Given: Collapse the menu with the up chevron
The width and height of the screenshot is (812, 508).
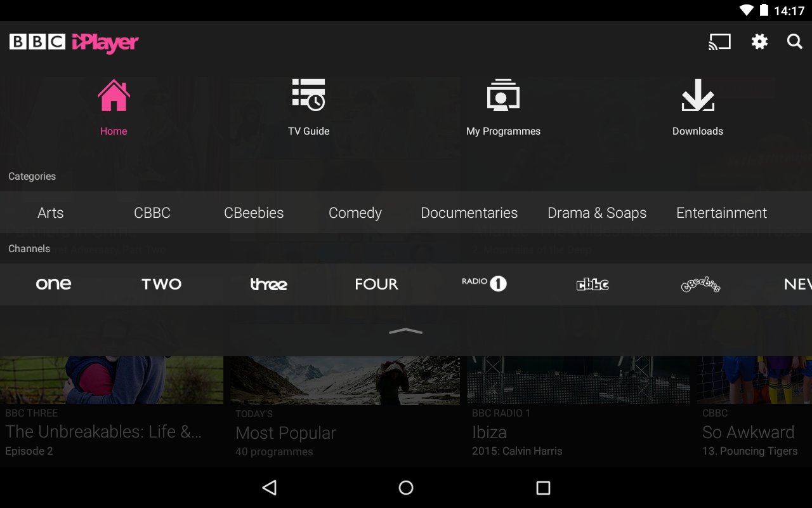Looking at the screenshot, I should coord(406,331).
